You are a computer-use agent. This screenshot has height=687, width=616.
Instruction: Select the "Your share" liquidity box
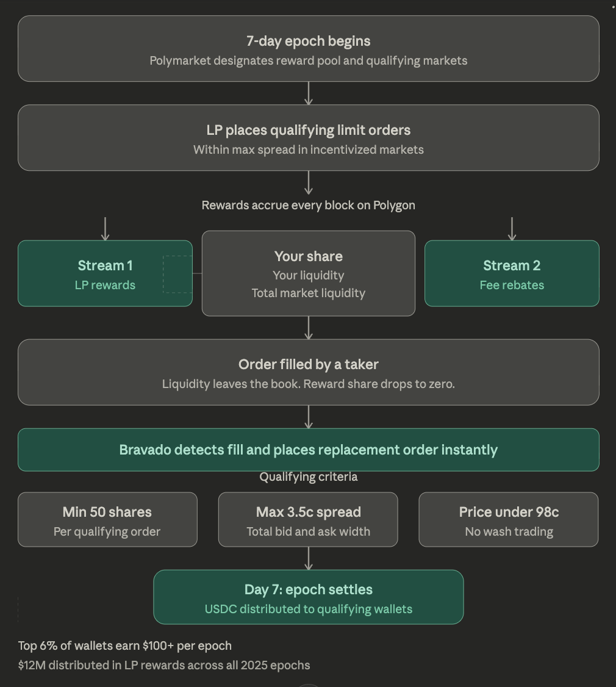coord(308,274)
